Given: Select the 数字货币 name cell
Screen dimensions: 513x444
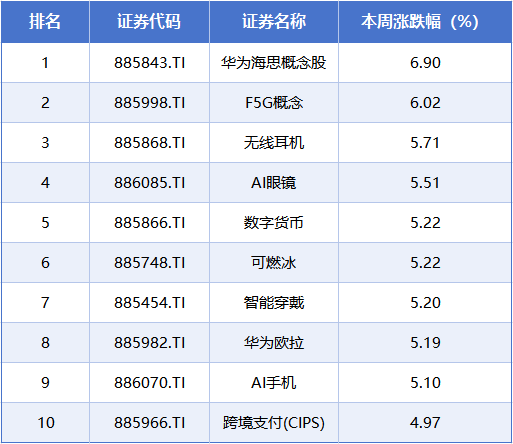Looking at the screenshot, I should 274,223.
